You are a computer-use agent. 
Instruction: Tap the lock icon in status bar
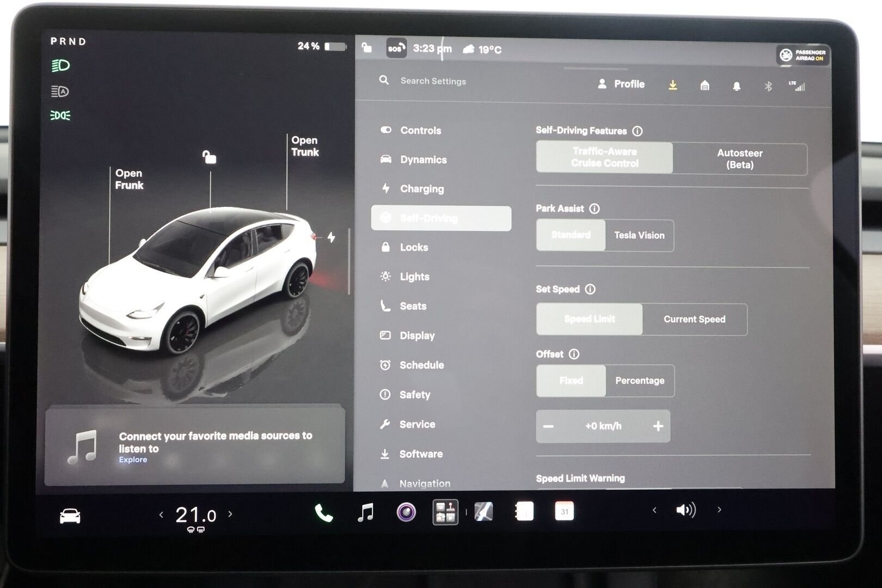coord(367,47)
